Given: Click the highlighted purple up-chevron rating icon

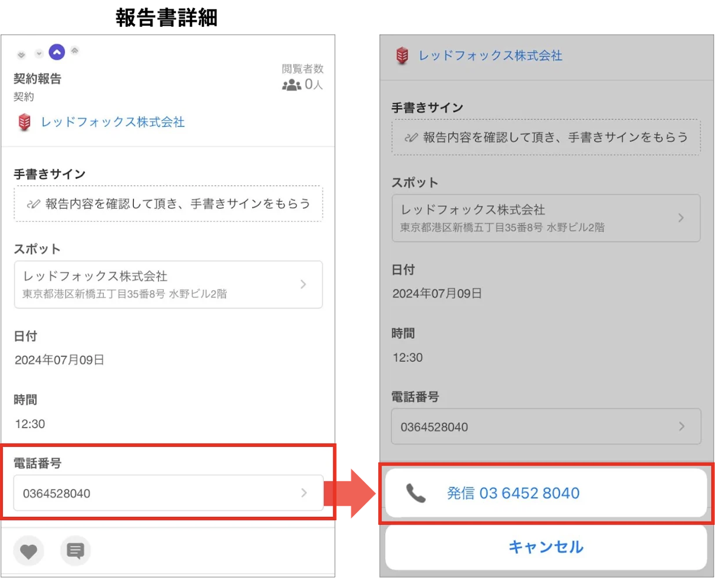Looking at the screenshot, I should pos(57,52).
